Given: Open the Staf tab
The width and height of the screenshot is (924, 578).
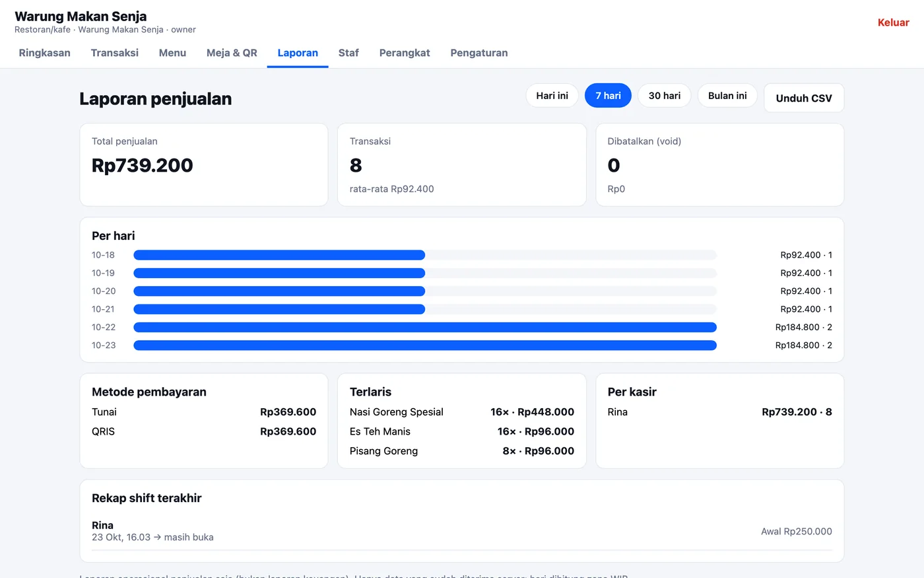Looking at the screenshot, I should click(x=348, y=53).
